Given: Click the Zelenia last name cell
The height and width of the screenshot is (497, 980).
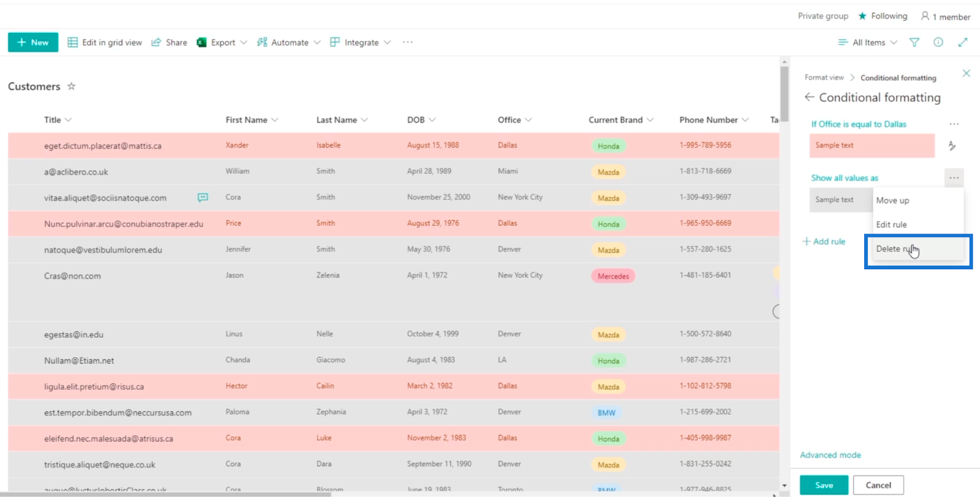Looking at the screenshot, I should coord(328,275).
